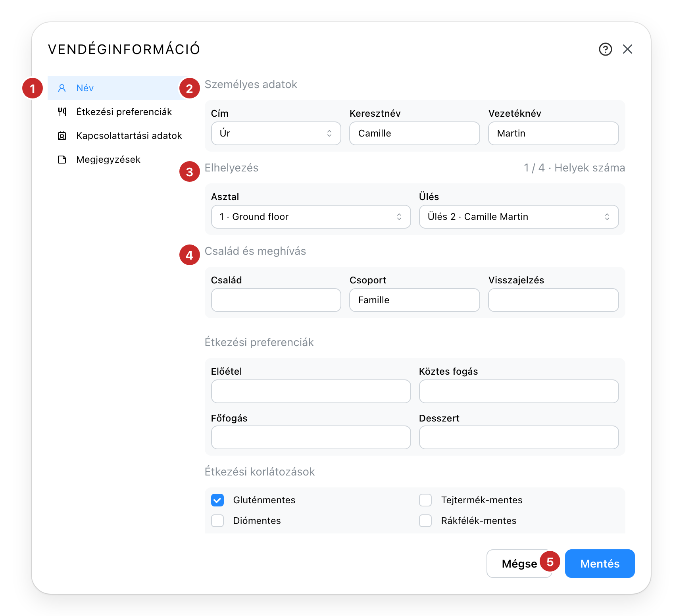
Task: Click the '1 / 4 · Helyek száma' text
Action: click(x=574, y=168)
